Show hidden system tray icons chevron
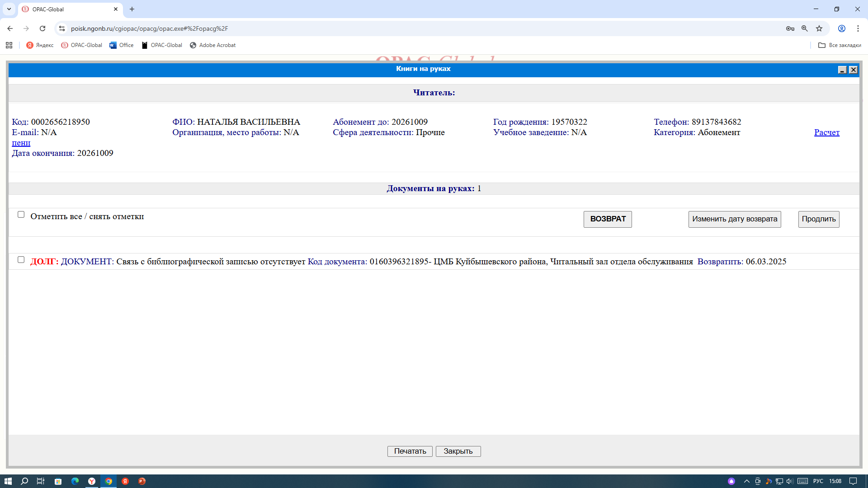868x488 pixels. tap(746, 481)
